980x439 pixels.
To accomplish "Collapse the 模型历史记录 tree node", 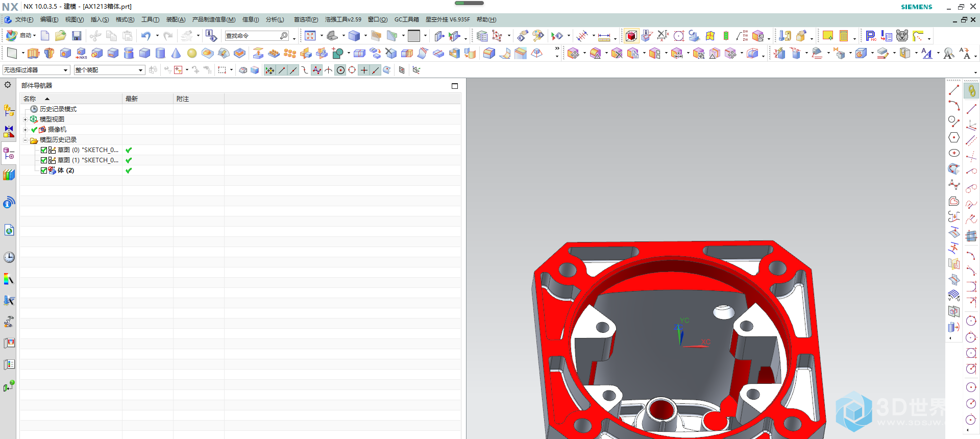I will tap(25, 140).
